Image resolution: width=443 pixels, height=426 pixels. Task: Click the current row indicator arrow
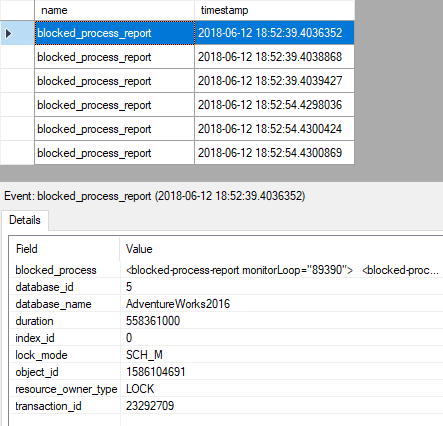pyautogui.click(x=9, y=33)
